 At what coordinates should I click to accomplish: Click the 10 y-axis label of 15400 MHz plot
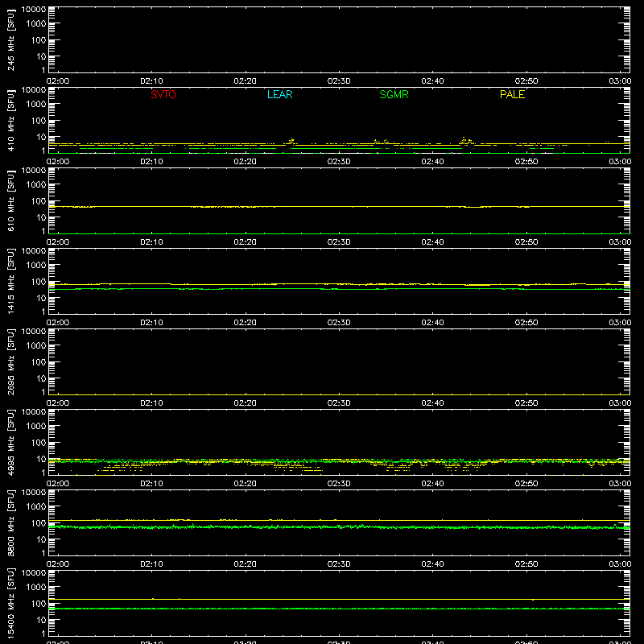point(41,620)
